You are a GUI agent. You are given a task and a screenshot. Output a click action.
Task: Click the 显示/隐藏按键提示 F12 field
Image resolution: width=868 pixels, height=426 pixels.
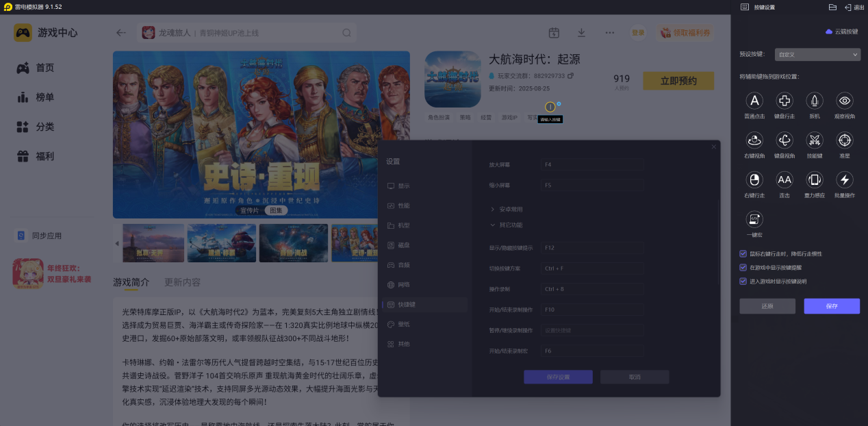pyautogui.click(x=591, y=247)
